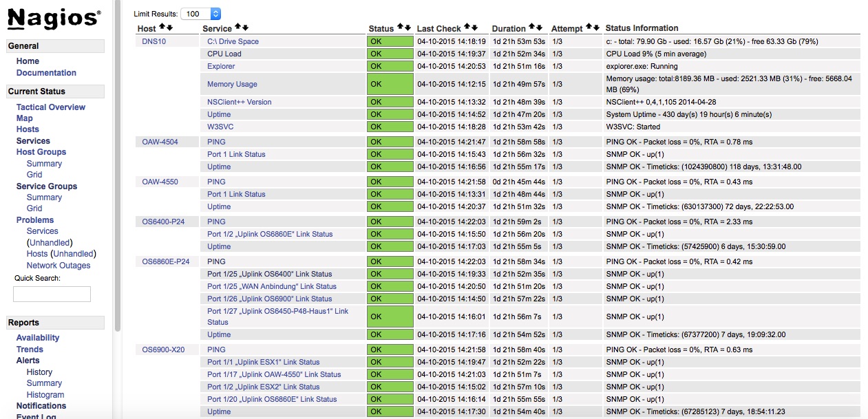
Task: Go to Availability reports
Action: [x=38, y=338]
